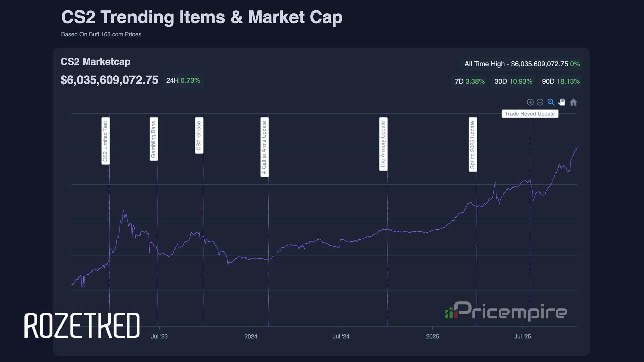Viewport: 644px width, 362px height.
Task: Click the Trade Revert Update label
Action: 530,114
